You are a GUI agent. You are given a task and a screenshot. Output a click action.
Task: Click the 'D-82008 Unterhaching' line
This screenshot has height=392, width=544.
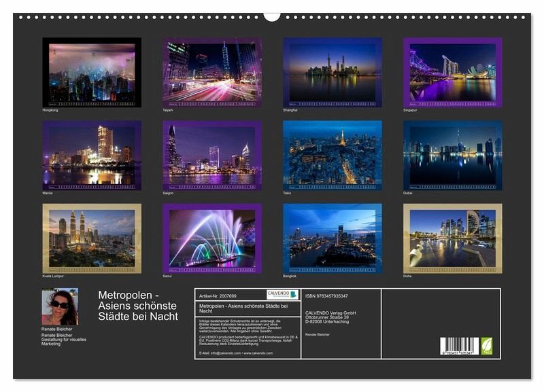point(327,321)
